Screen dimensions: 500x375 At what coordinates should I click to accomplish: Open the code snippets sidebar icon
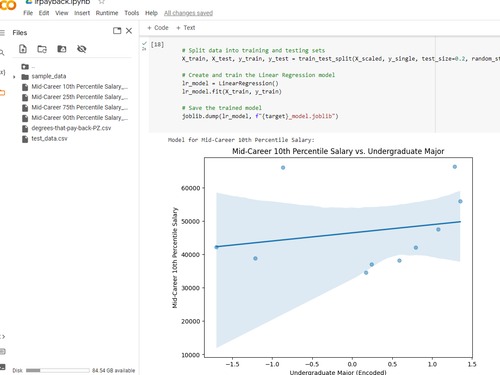point(2,337)
